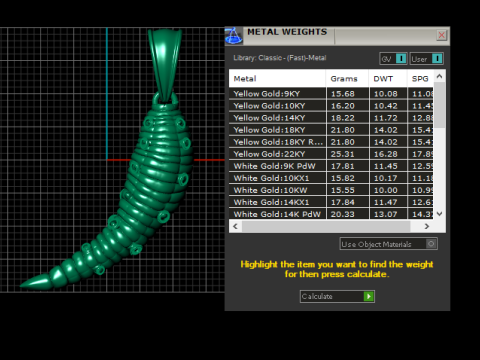Click the 15.82 grams value
480x360 pixels.
coord(343,178)
